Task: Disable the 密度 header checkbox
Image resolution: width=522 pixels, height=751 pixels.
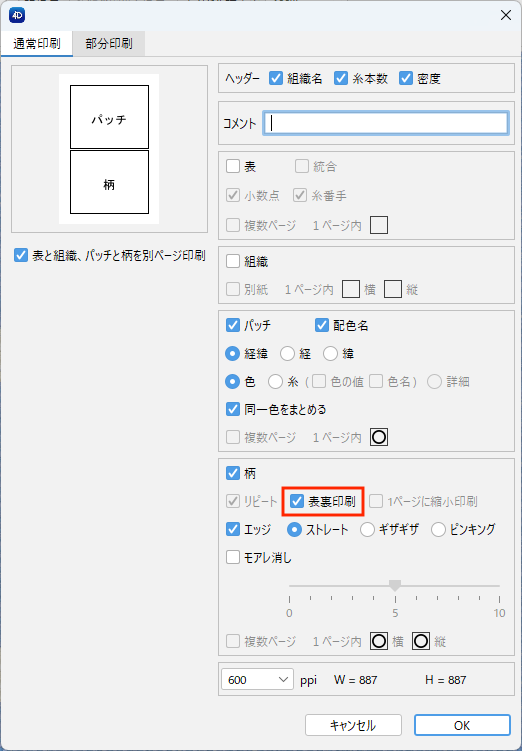Action: coord(406,78)
